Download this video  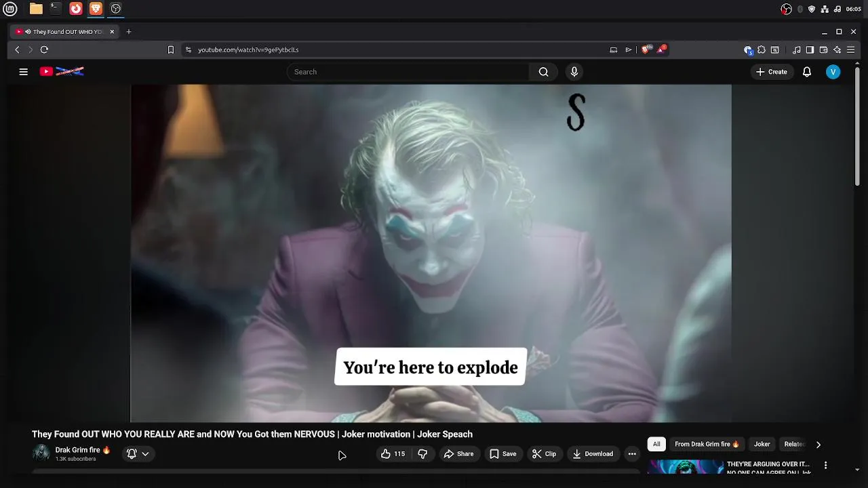point(593,454)
